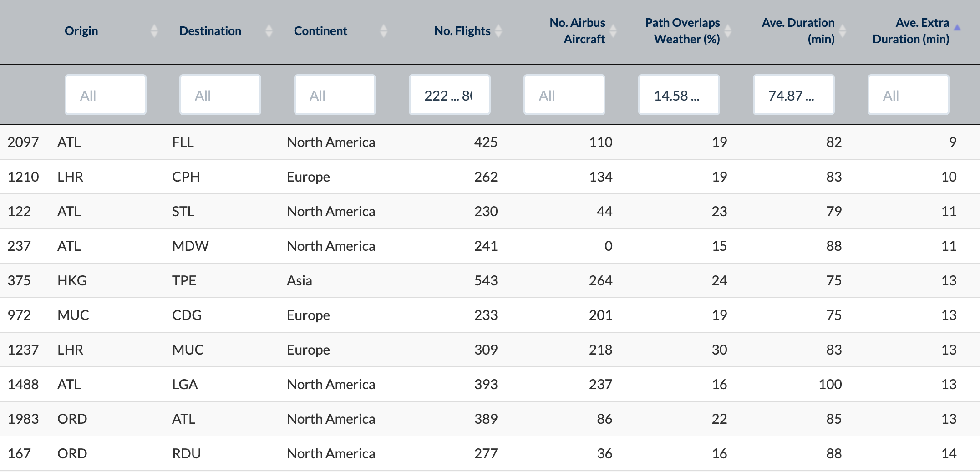Click the Destination filter input box

220,95
